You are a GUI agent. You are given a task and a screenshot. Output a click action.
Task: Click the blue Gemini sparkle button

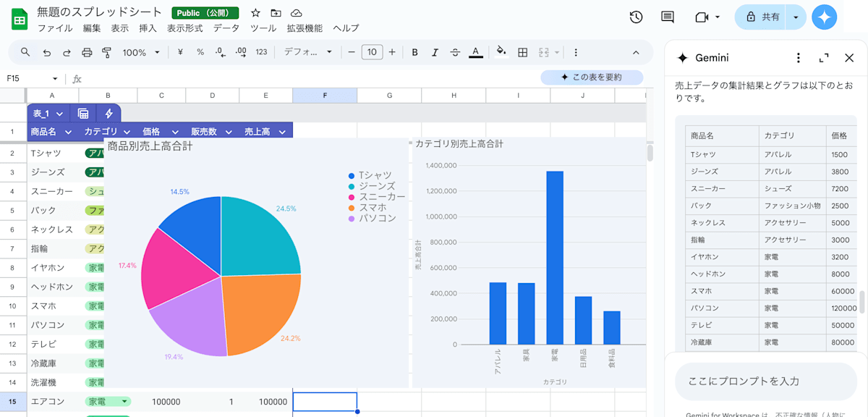coord(824,17)
